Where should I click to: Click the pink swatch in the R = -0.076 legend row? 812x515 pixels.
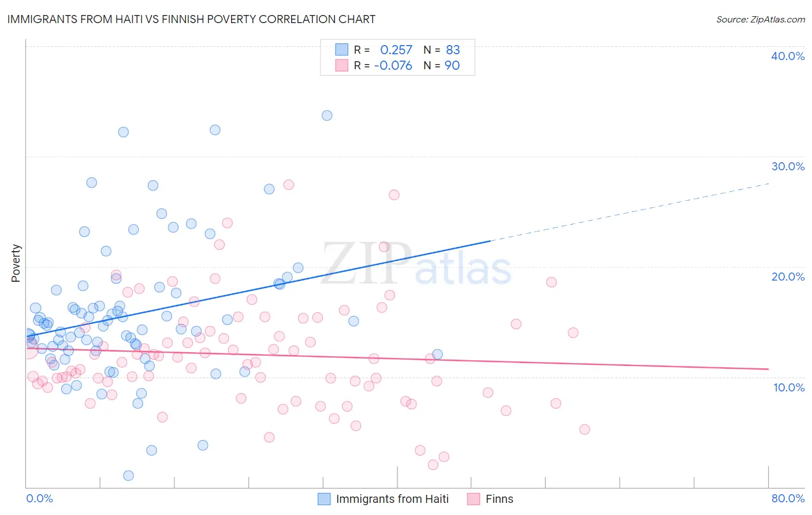342,65
